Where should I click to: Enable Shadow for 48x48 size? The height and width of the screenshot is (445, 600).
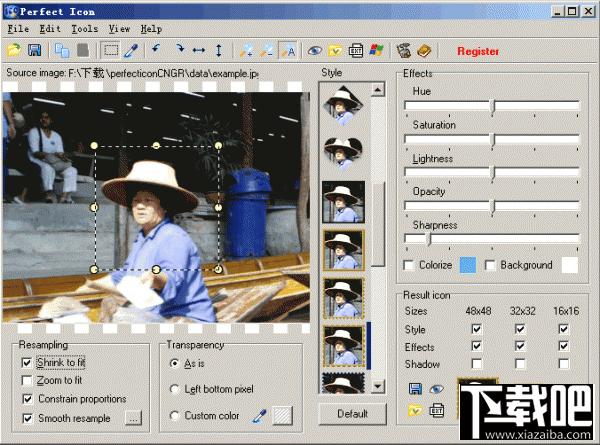pos(476,363)
